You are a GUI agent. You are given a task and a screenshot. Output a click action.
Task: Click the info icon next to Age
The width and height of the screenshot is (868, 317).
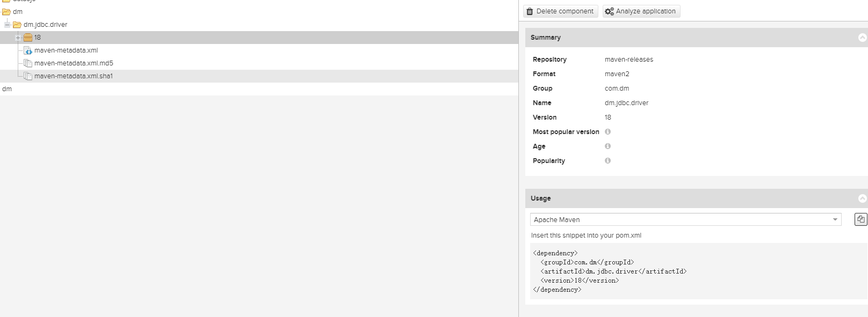[x=607, y=146]
